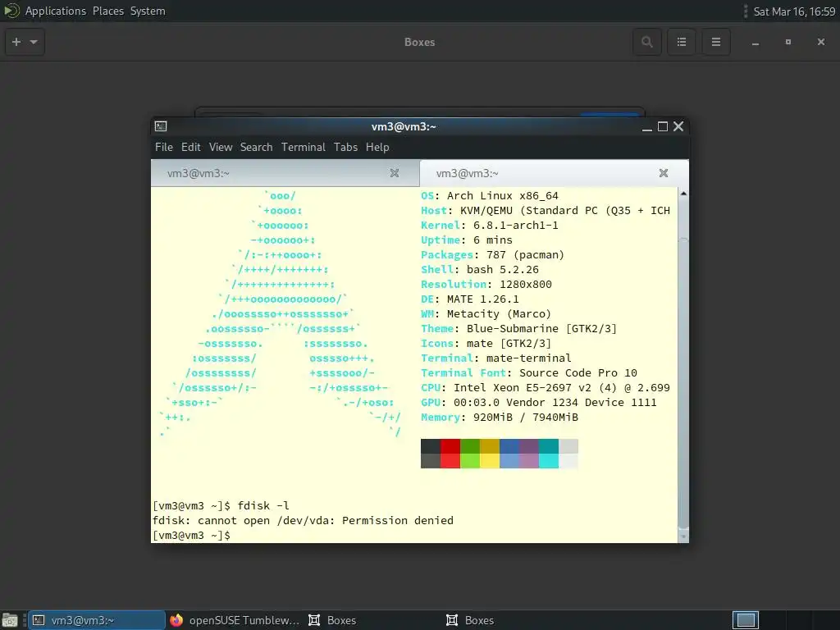Switch to openSUSE Tumbleweed Firefox taskbar item

click(235, 620)
